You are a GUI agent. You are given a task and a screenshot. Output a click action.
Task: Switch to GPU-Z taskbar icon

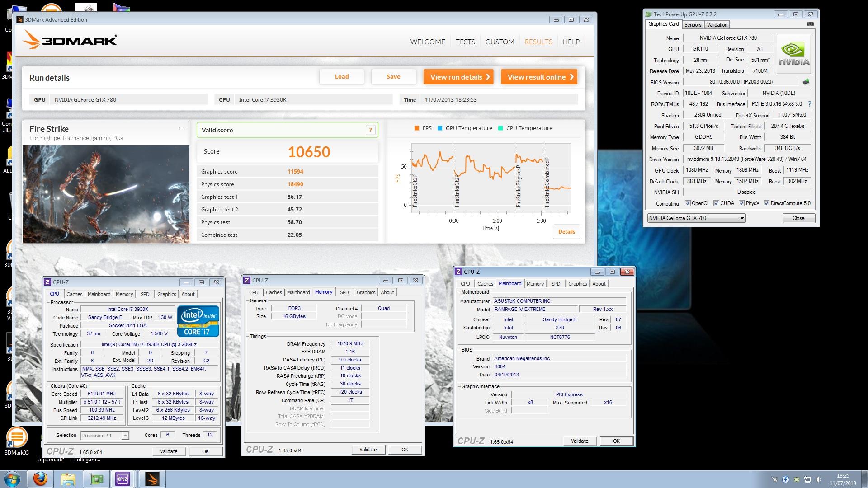click(96, 479)
